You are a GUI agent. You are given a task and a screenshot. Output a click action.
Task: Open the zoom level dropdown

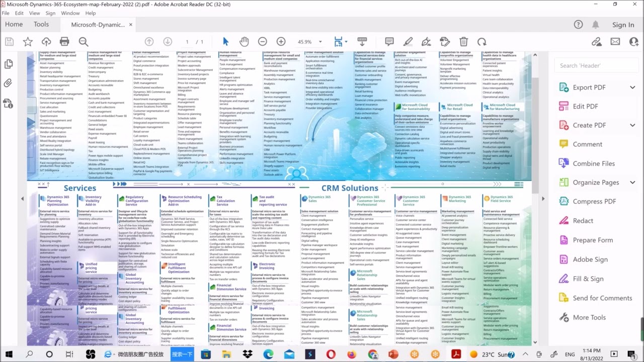[x=320, y=42]
